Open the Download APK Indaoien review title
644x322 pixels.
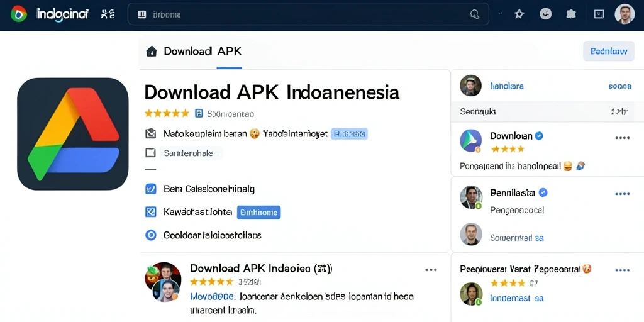(261, 269)
